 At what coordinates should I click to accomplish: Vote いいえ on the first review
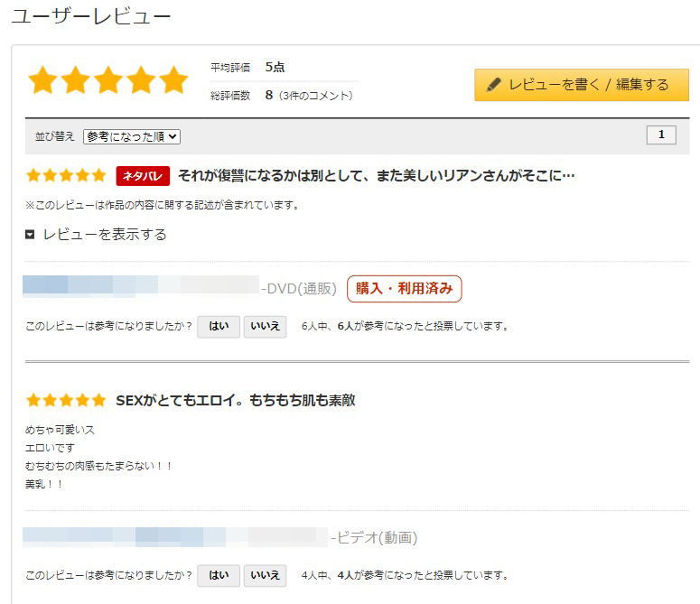pos(265,326)
